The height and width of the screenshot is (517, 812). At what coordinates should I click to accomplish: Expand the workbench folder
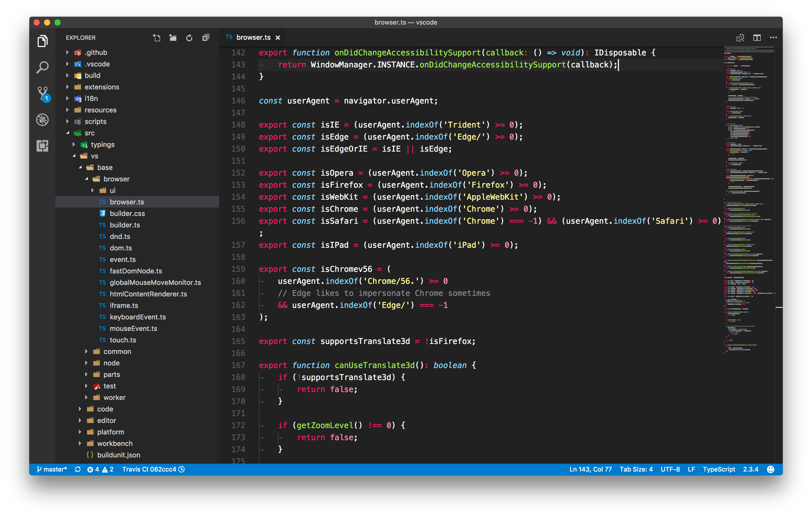(115, 444)
